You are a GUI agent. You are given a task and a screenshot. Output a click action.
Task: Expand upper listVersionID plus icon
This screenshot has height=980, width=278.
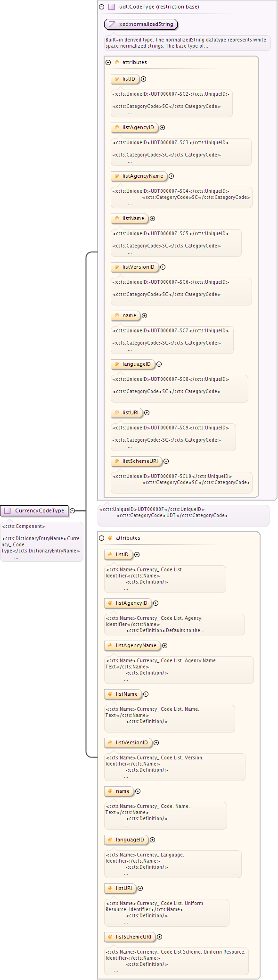click(x=163, y=267)
